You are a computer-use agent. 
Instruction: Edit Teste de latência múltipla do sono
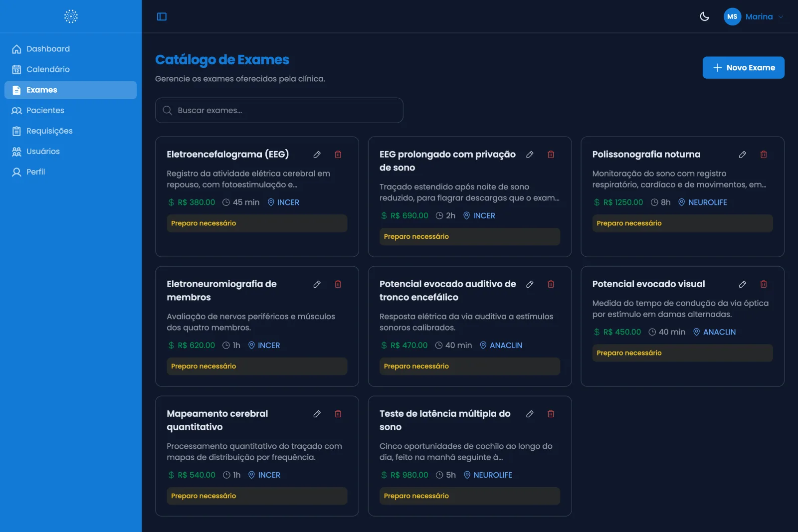[x=530, y=414]
